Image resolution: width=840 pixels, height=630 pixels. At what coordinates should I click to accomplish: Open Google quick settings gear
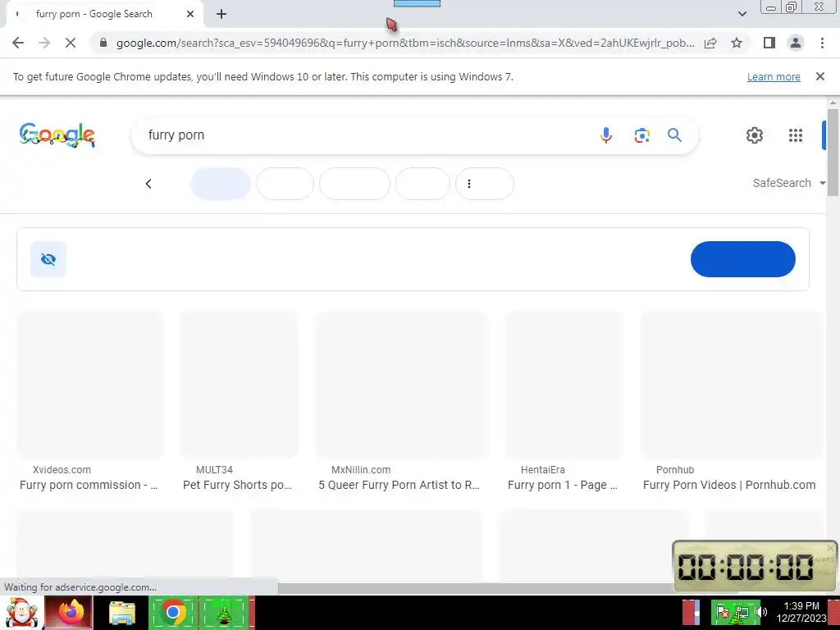[x=755, y=135]
